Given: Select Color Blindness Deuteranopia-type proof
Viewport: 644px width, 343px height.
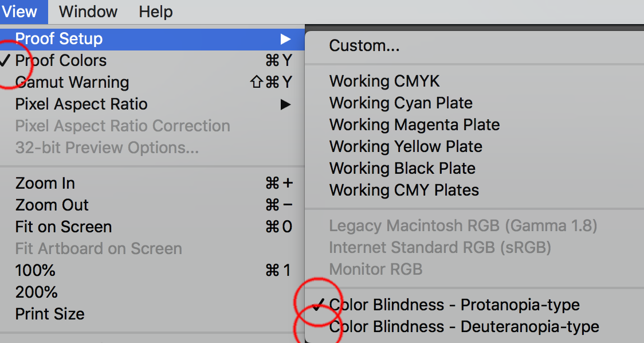Looking at the screenshot, I should [464, 327].
